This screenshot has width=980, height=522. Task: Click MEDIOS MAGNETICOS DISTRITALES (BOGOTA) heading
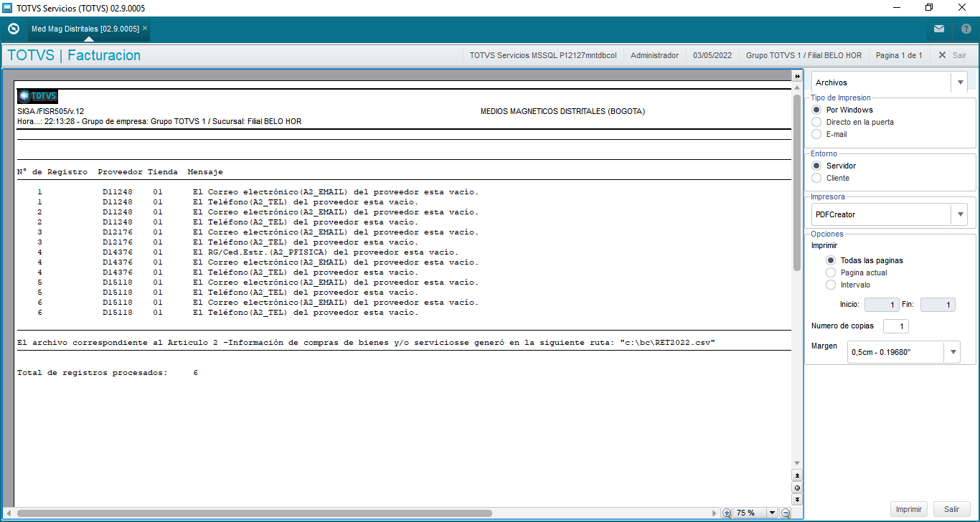(x=562, y=111)
